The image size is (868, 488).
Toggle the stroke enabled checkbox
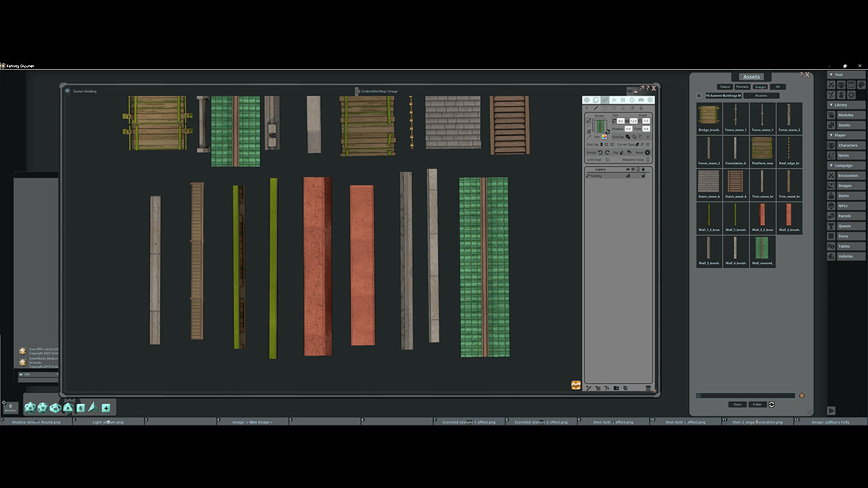[589, 121]
